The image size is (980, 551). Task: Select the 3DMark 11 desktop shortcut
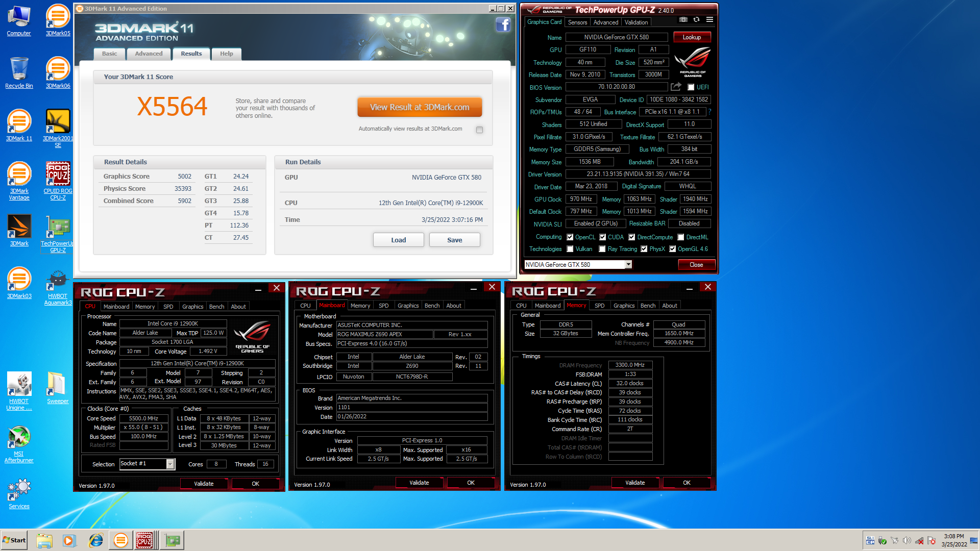19,126
